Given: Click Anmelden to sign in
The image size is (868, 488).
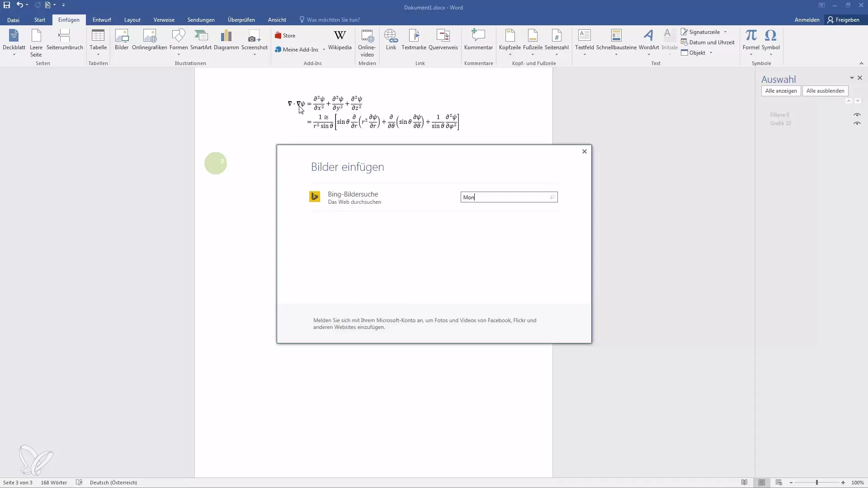Looking at the screenshot, I should coord(807,20).
